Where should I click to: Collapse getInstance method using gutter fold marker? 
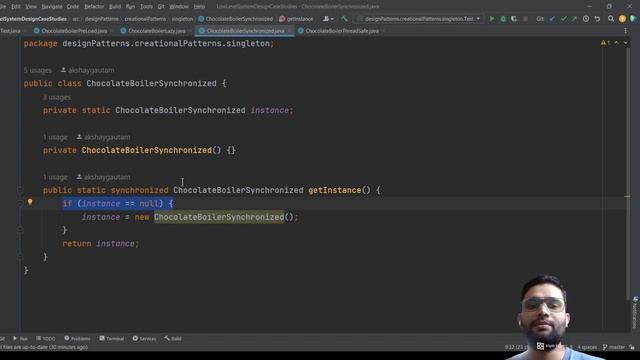click(20, 190)
